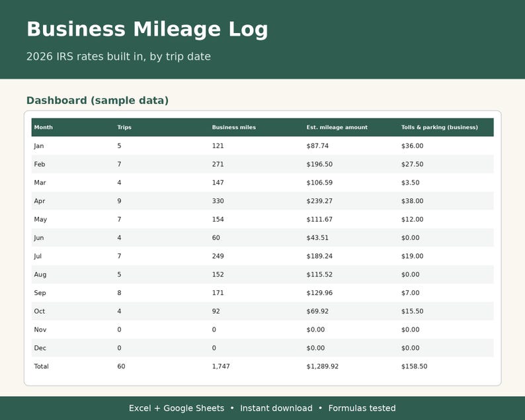Select the 'Feb' month cell
The width and height of the screenshot is (525, 420).
[x=40, y=164]
